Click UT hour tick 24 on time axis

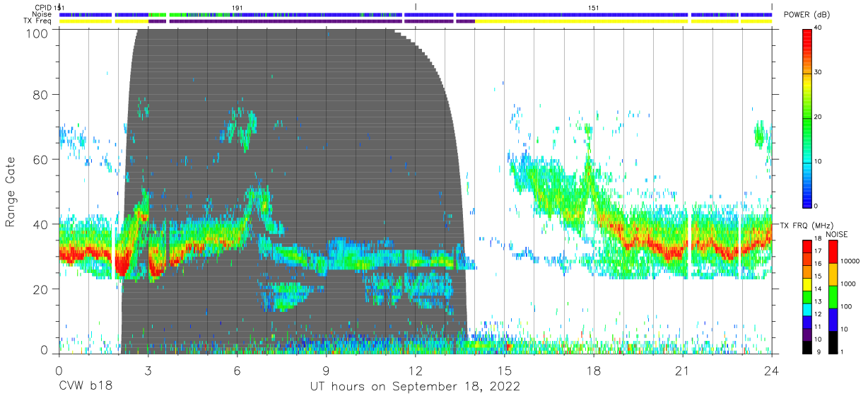(772, 369)
